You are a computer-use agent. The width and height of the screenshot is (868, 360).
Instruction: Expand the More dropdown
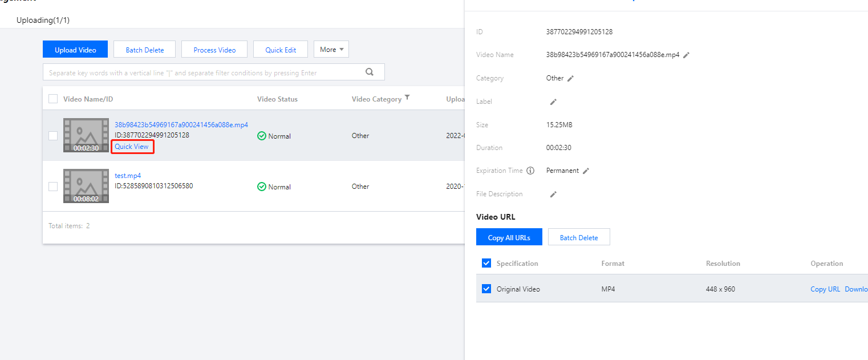point(331,50)
